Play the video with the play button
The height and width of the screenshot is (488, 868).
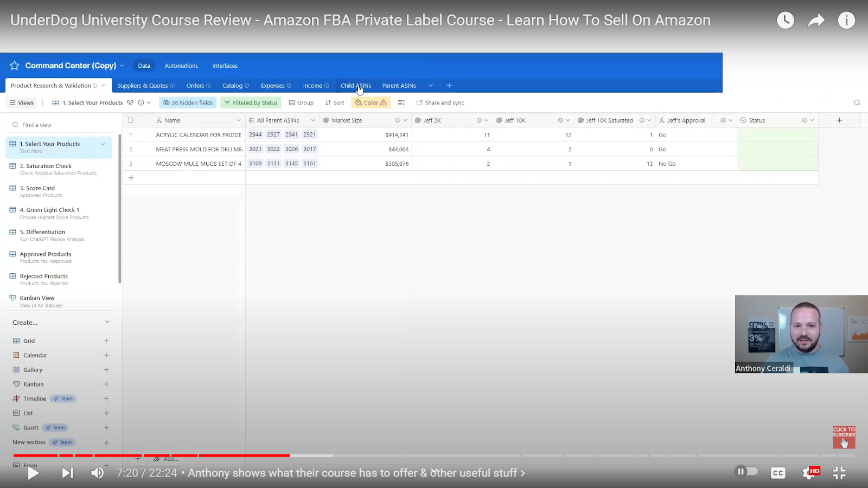33,473
